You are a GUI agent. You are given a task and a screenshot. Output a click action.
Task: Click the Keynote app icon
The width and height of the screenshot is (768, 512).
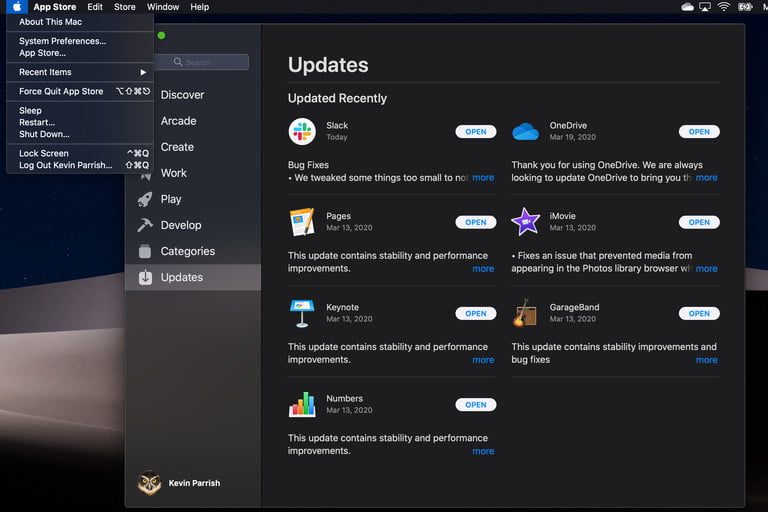click(302, 313)
